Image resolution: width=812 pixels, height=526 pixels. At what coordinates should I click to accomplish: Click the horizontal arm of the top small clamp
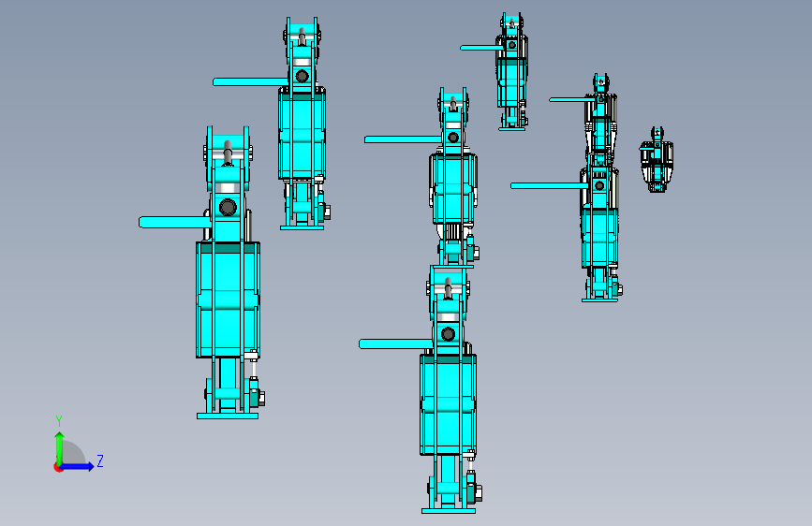coord(481,48)
